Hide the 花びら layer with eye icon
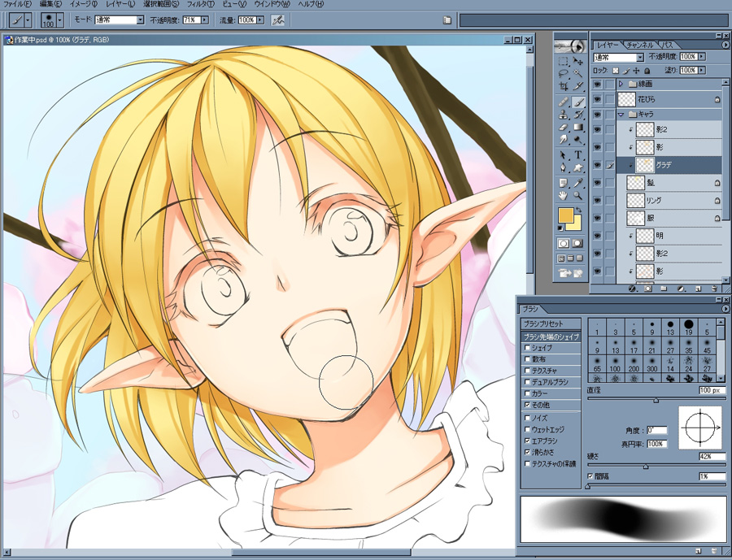Image resolution: width=732 pixels, height=560 pixels. [x=598, y=98]
